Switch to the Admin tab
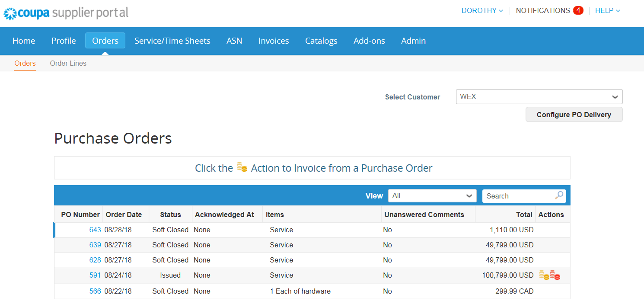Screen dimensions: 644x304 point(413,41)
